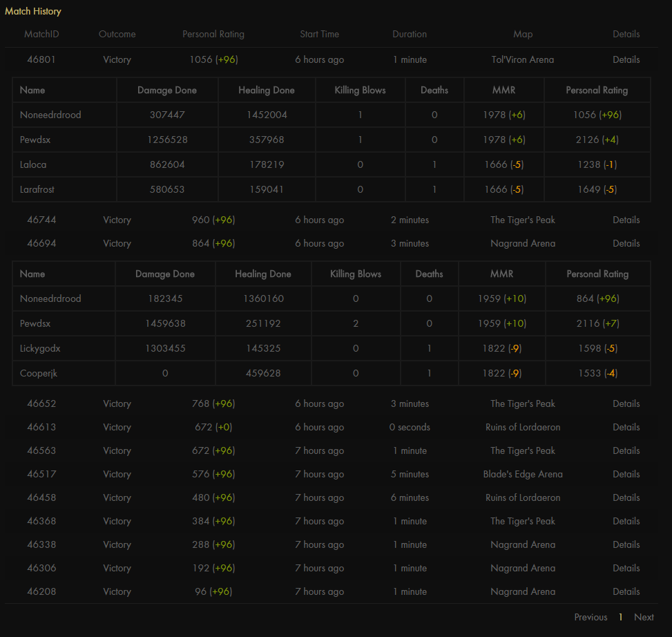Open Details for match 46208
The width and height of the screenshot is (672, 637).
point(626,591)
